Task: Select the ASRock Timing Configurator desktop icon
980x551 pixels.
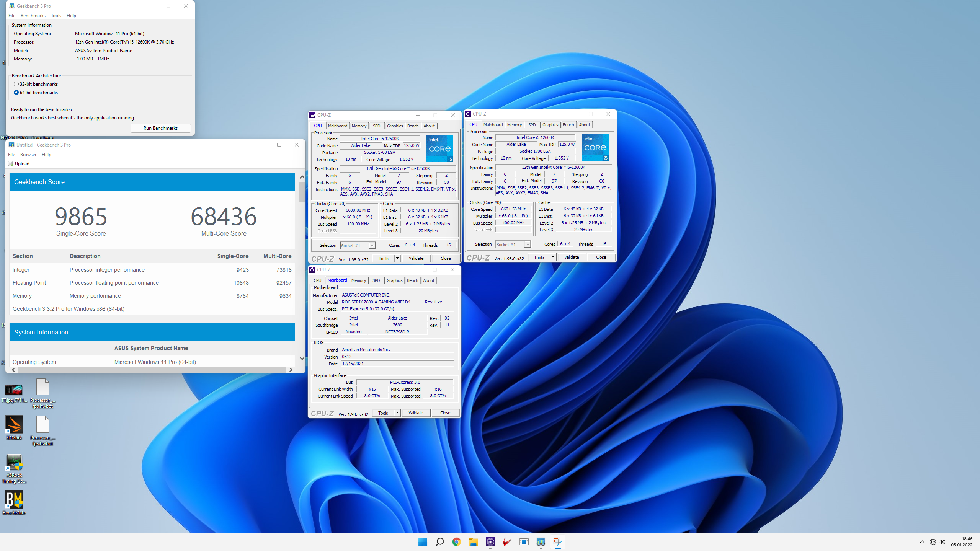Action: pyautogui.click(x=14, y=469)
